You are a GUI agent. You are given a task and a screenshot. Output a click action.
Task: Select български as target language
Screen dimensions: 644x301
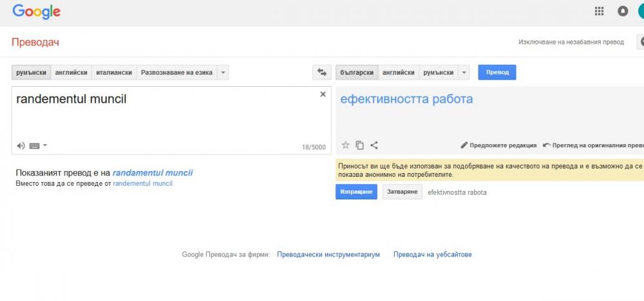[x=357, y=73]
